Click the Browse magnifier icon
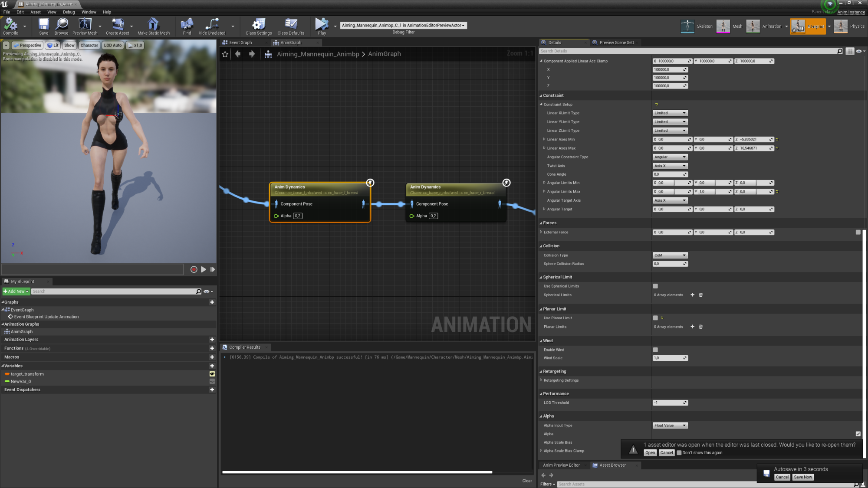Screen dimensions: 868x488 (x=61, y=26)
